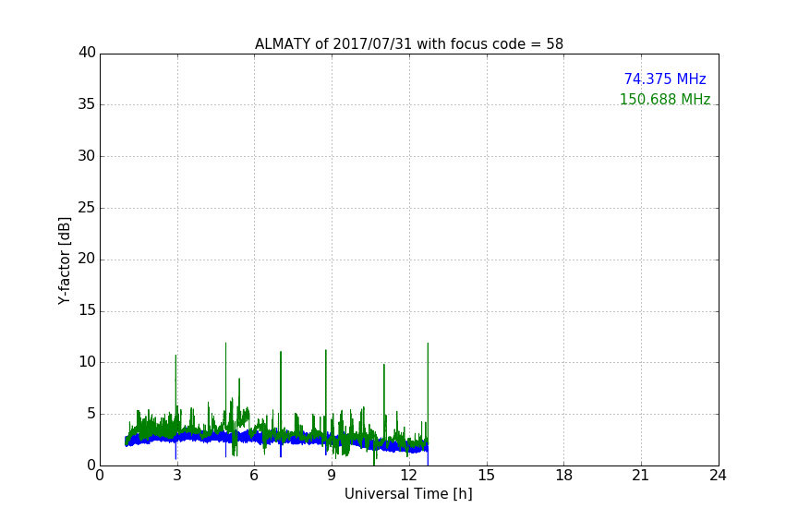Screen dimensions: 798x532
Task: Click the y-axis tick label '15'
Action: 87,310
